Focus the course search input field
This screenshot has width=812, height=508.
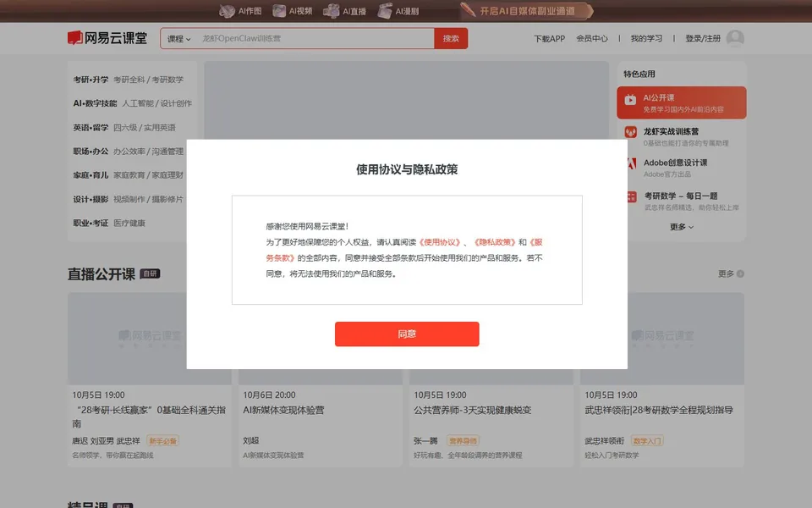[x=315, y=38]
